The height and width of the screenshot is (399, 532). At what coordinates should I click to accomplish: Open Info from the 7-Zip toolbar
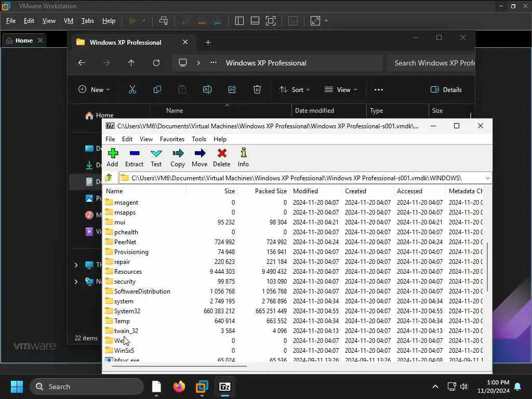click(x=243, y=158)
